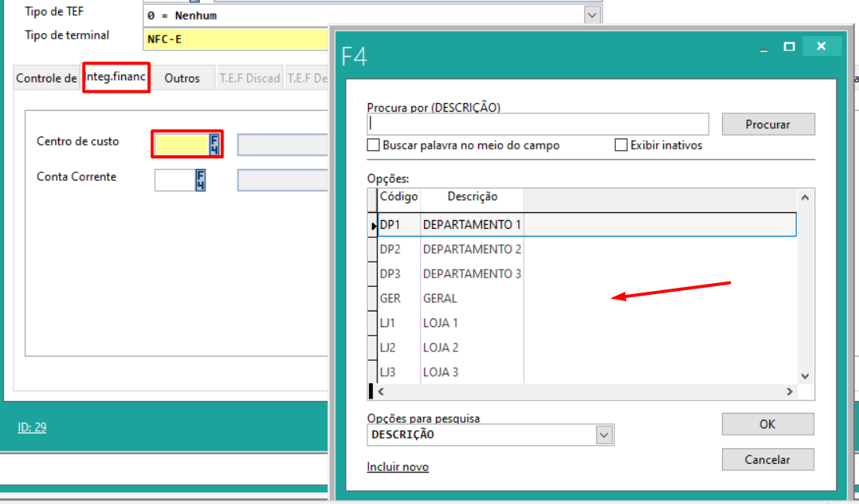The image size is (859, 504).
Task: Focus the Procura por description search field
Action: pos(537,124)
